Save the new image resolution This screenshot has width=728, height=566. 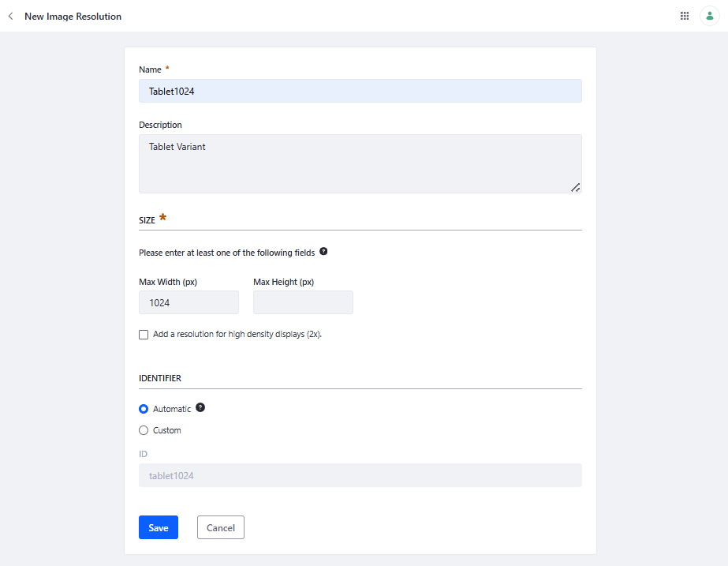click(x=158, y=527)
